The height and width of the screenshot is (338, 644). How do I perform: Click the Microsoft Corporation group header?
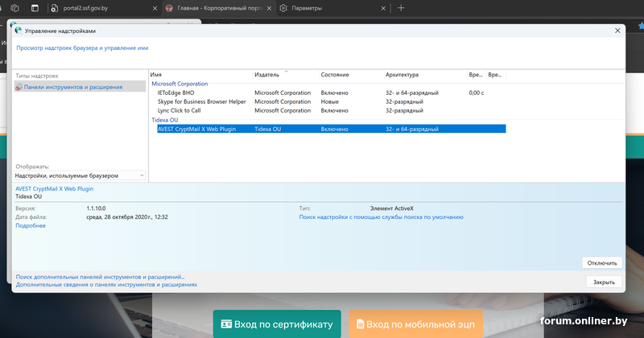(180, 84)
